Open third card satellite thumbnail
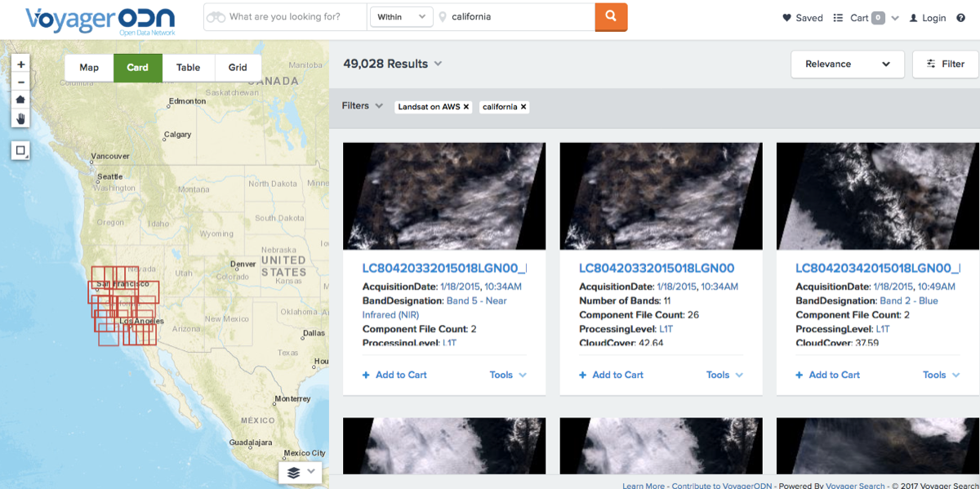This screenshot has width=980, height=489. (878, 196)
